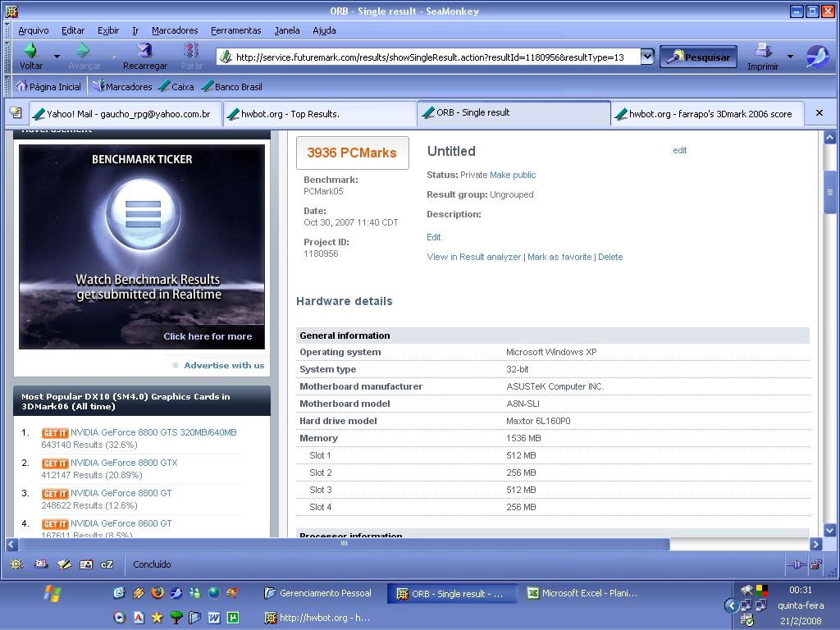Click Página Inicial home bookmark
This screenshot has height=630, width=840.
(48, 86)
